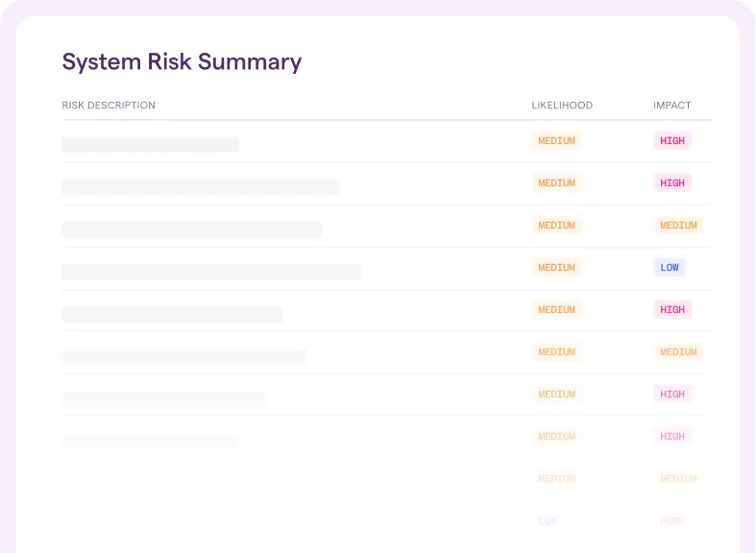This screenshot has height=553, width=756.
Task: Click the first row's High impact badge
Action: pos(672,141)
